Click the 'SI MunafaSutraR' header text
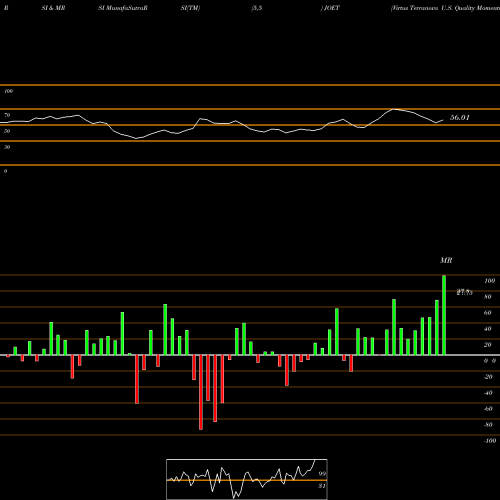Viewport: 500px width, 500px height. (123, 8)
